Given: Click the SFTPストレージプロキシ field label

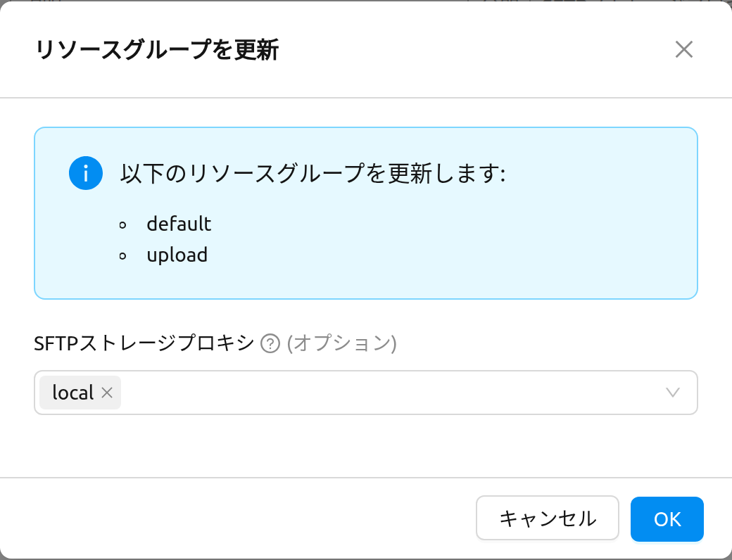Looking at the screenshot, I should pos(144,343).
